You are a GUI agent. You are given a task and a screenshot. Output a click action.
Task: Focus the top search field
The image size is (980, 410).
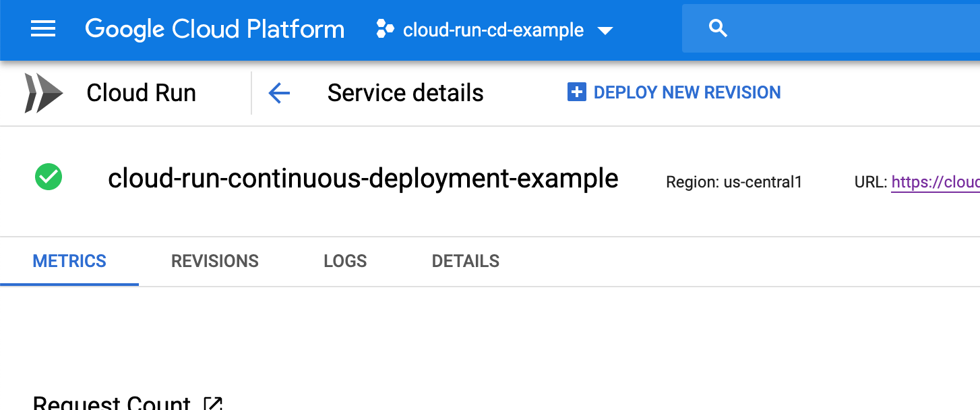[x=831, y=28]
